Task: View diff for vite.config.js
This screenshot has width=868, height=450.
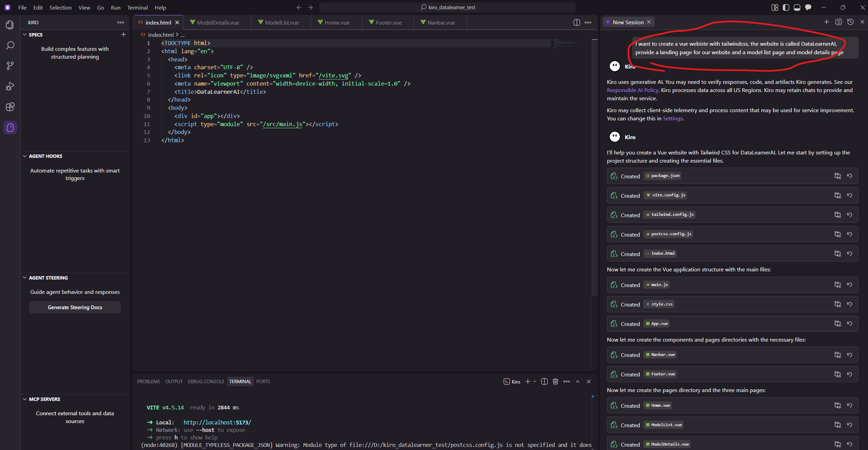Action: 837,195
